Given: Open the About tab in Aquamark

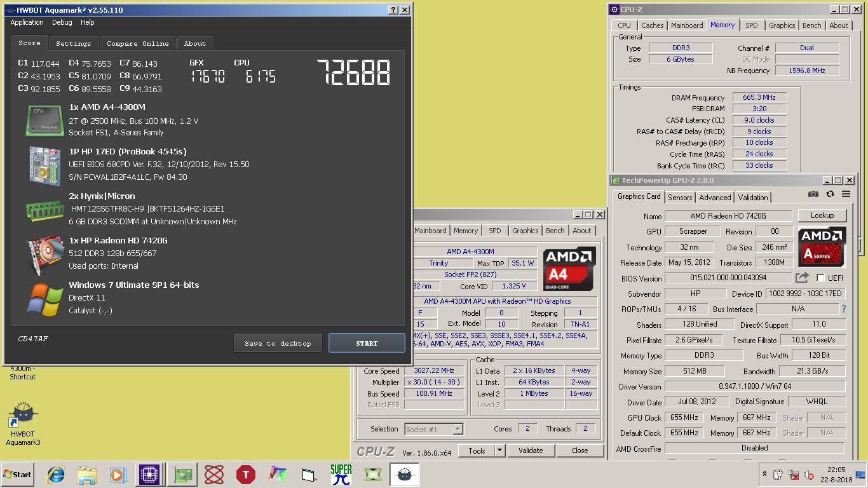Looking at the screenshot, I should (x=195, y=43).
